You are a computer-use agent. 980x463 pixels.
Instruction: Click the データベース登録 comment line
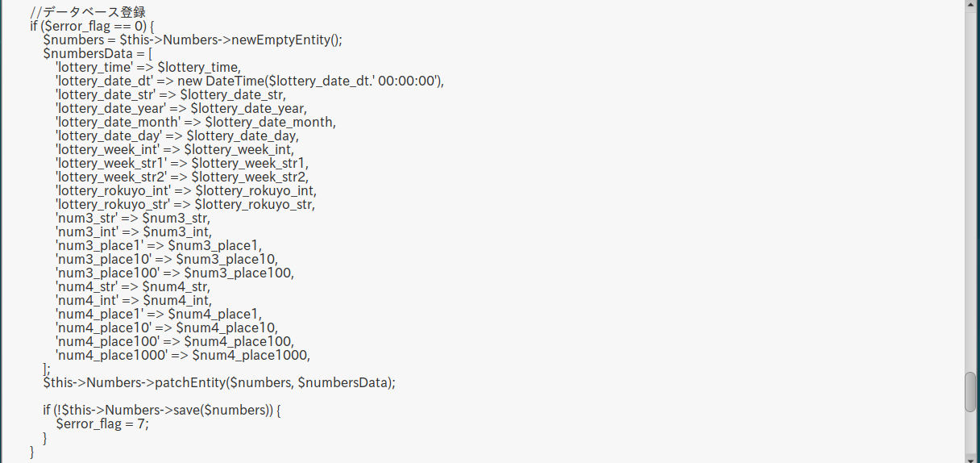pyautogui.click(x=87, y=11)
